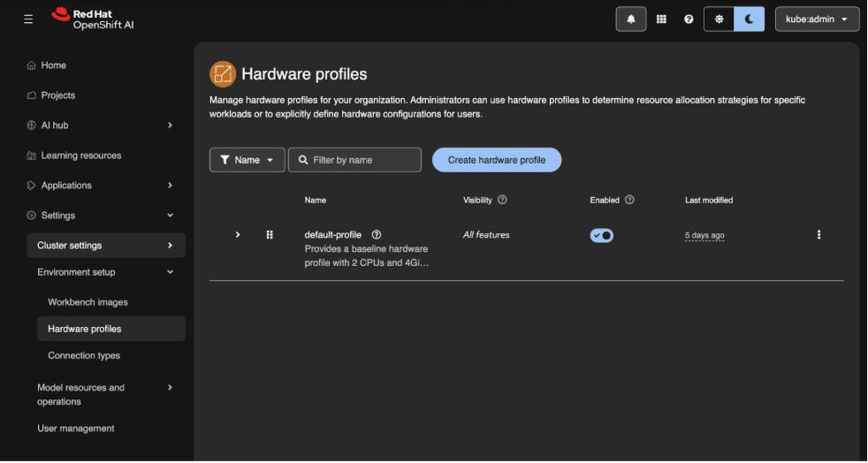Switch to light theme with sun button

point(719,19)
